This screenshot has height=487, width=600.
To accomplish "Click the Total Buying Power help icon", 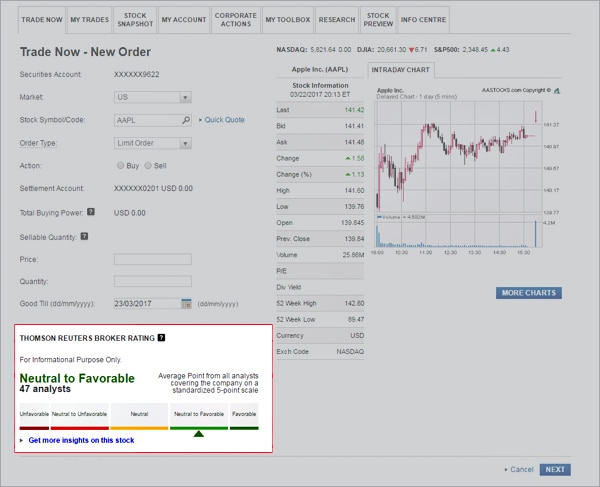I will click(x=91, y=212).
